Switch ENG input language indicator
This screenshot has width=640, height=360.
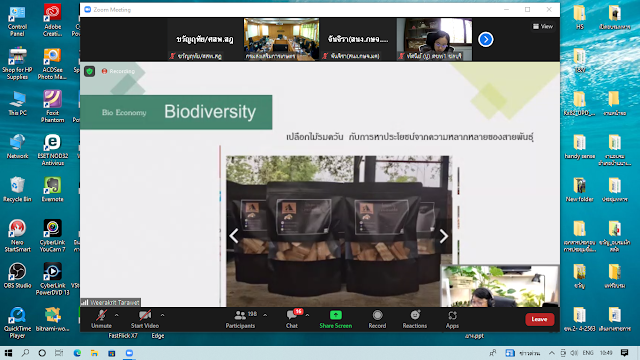(x=588, y=353)
